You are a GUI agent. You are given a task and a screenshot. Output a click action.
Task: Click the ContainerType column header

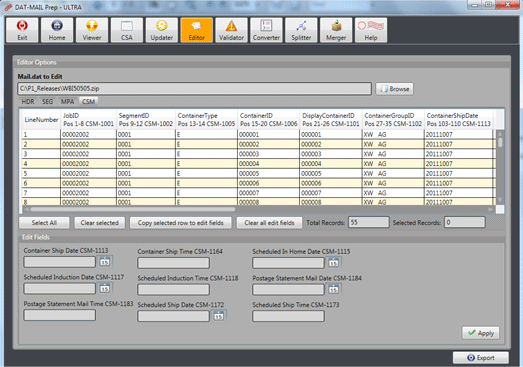click(206, 119)
